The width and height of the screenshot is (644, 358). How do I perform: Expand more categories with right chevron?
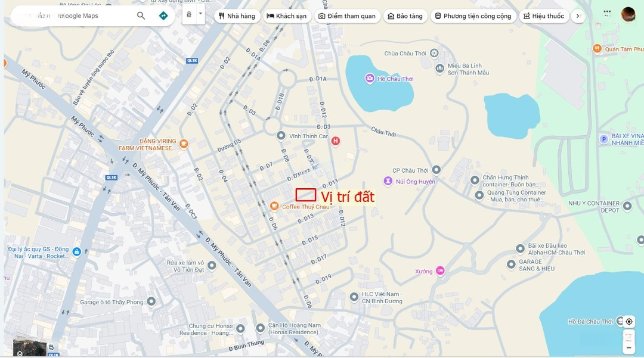click(578, 16)
